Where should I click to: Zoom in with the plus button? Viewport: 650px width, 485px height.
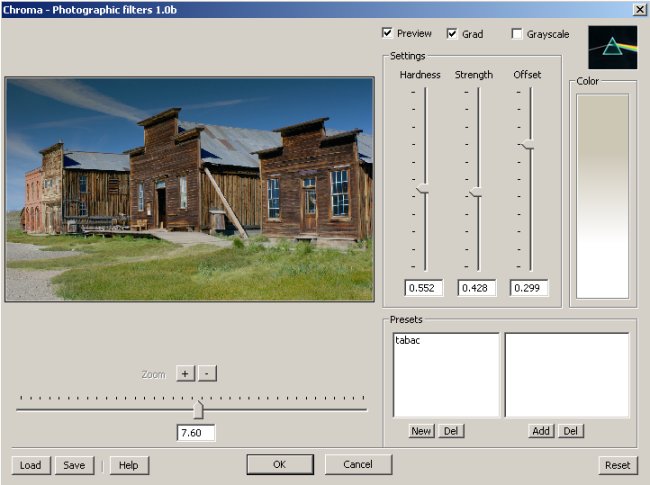(x=185, y=373)
